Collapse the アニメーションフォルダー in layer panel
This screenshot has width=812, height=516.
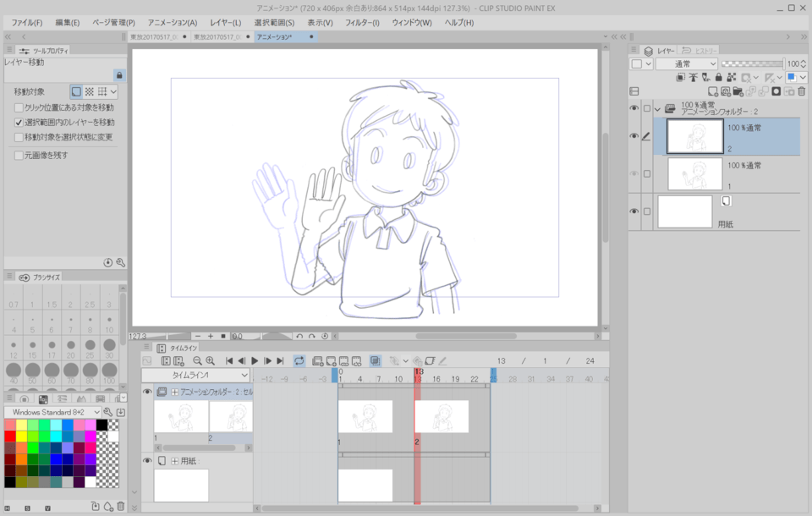coord(657,108)
